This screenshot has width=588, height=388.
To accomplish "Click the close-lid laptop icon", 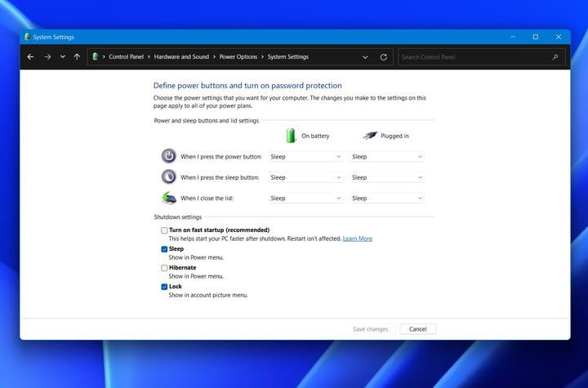I will point(169,198).
